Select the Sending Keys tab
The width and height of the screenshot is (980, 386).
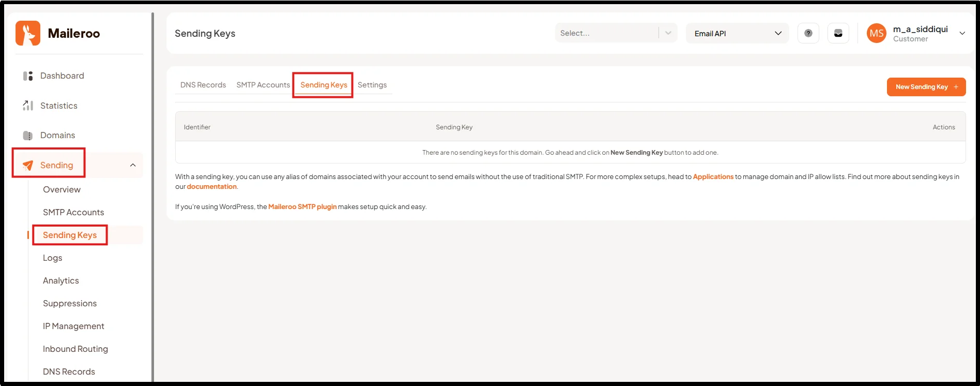pos(324,85)
